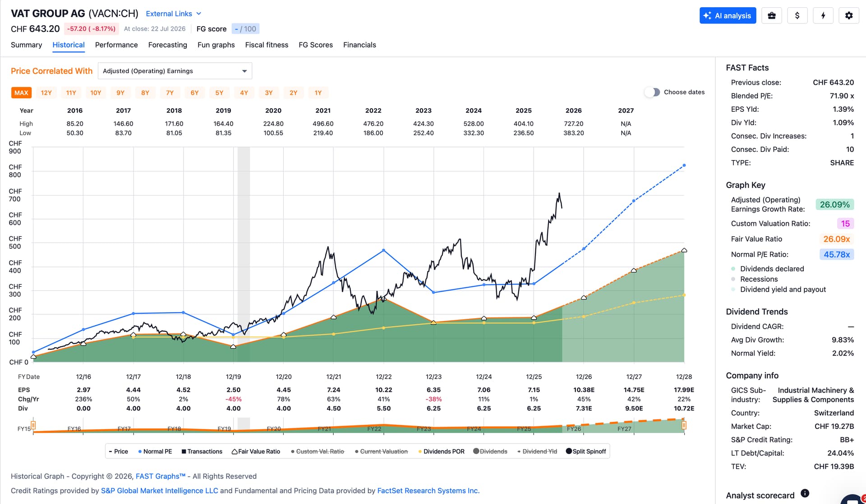Viewport: 866px width, 504px height.
Task: Click the Market Cap CHF 19.27B value
Action: point(834,426)
